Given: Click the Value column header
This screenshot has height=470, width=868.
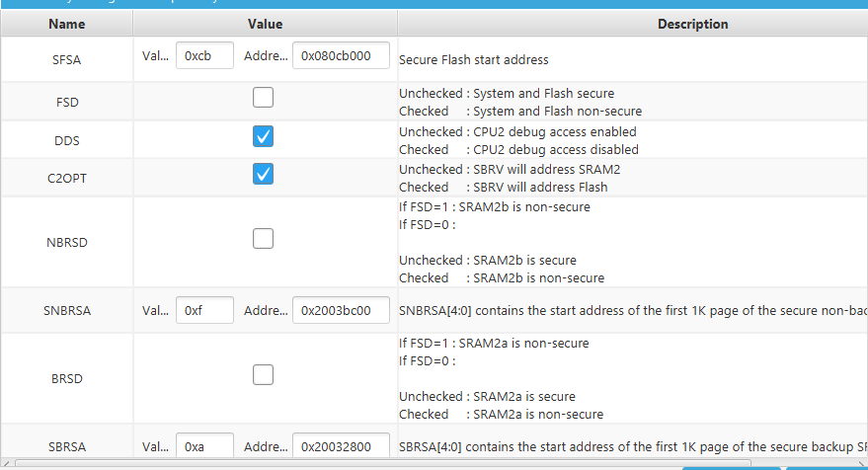Looking at the screenshot, I should point(266,24).
